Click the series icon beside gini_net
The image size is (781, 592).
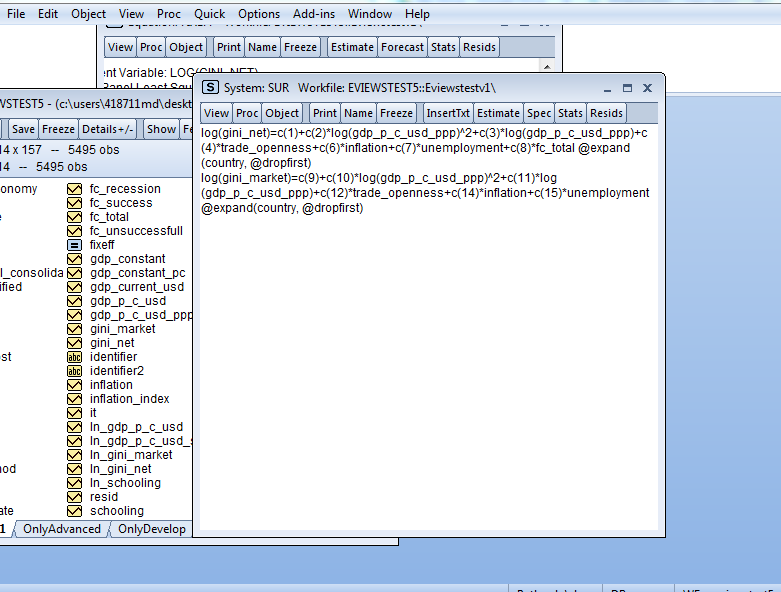[x=74, y=343]
